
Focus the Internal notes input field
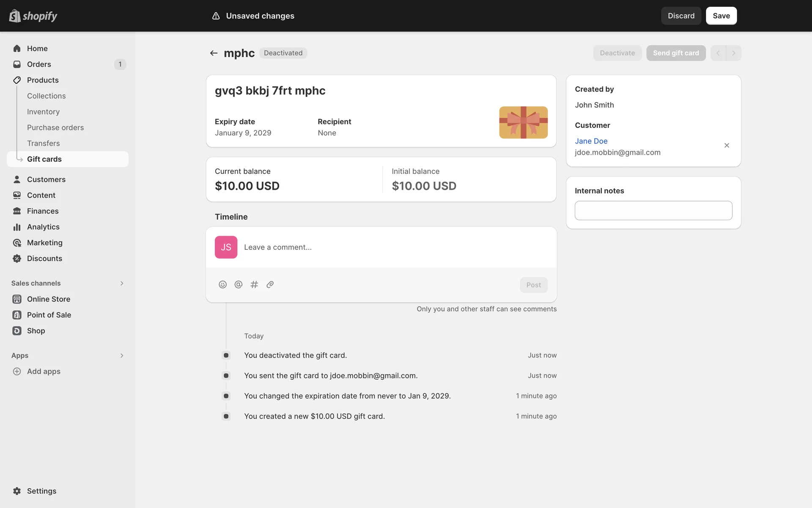(653, 210)
